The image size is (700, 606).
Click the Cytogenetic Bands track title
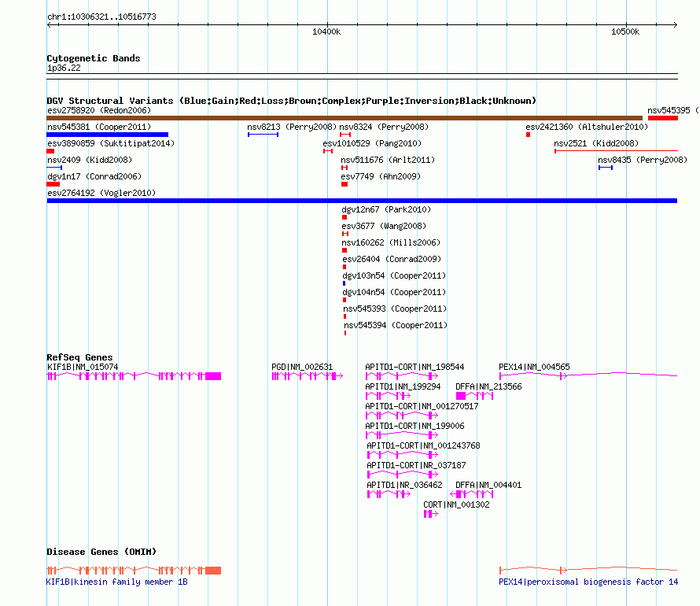[x=94, y=58]
